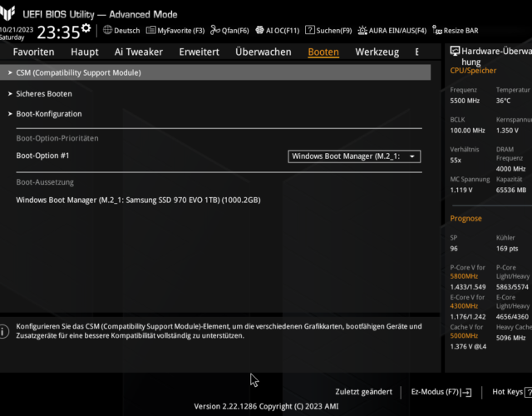This screenshot has width=532, height=416.
Task: Switch to Ez-Modus (F7)
Action: pyautogui.click(x=441, y=391)
